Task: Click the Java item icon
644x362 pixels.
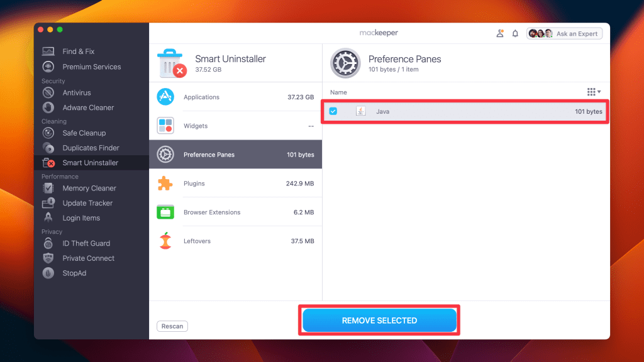Action: point(360,111)
